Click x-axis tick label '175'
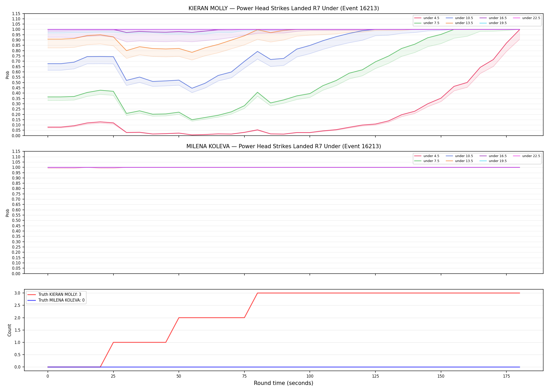The height and width of the screenshot is (392, 549). 506,376
